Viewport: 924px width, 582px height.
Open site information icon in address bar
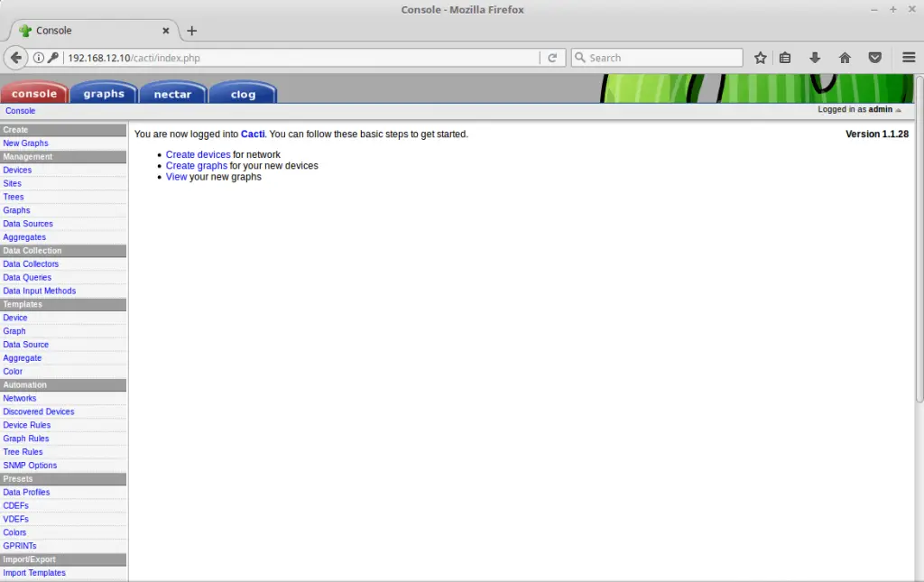pyautogui.click(x=38, y=58)
